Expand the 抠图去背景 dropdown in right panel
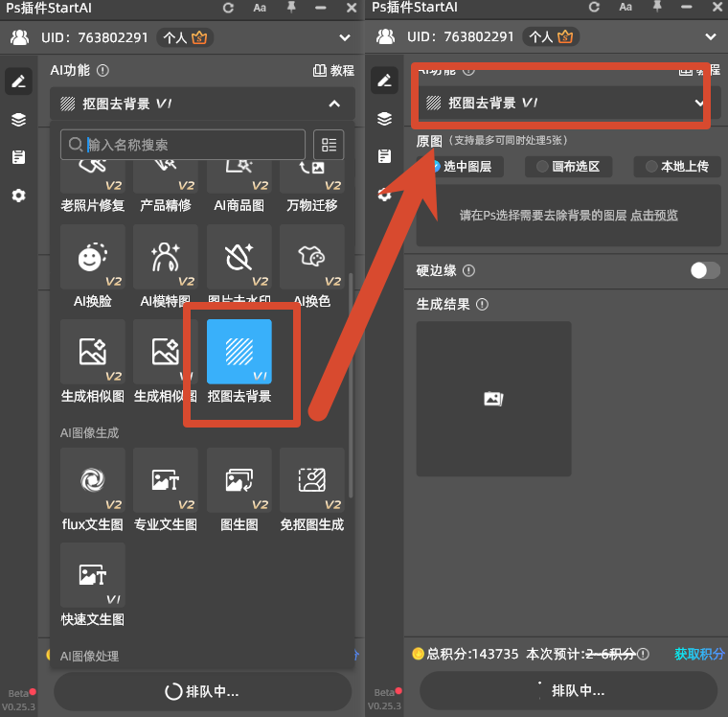The width and height of the screenshot is (728, 717). click(x=698, y=103)
